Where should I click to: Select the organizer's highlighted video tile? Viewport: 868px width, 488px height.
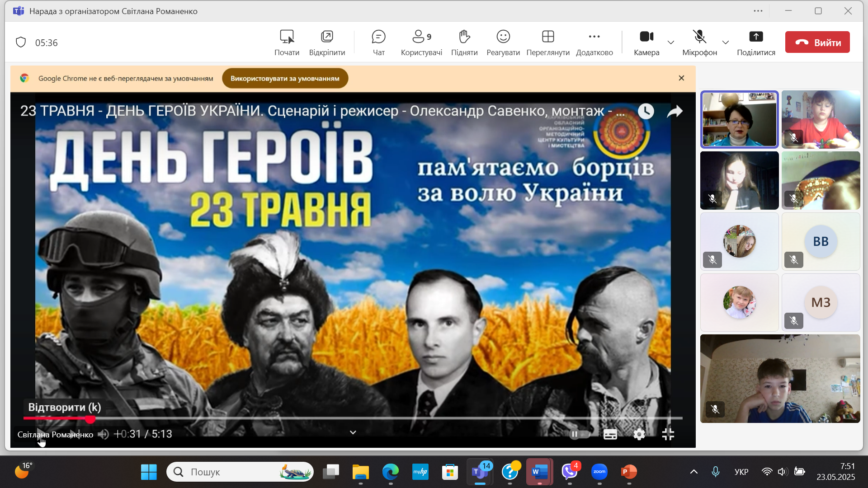739,119
